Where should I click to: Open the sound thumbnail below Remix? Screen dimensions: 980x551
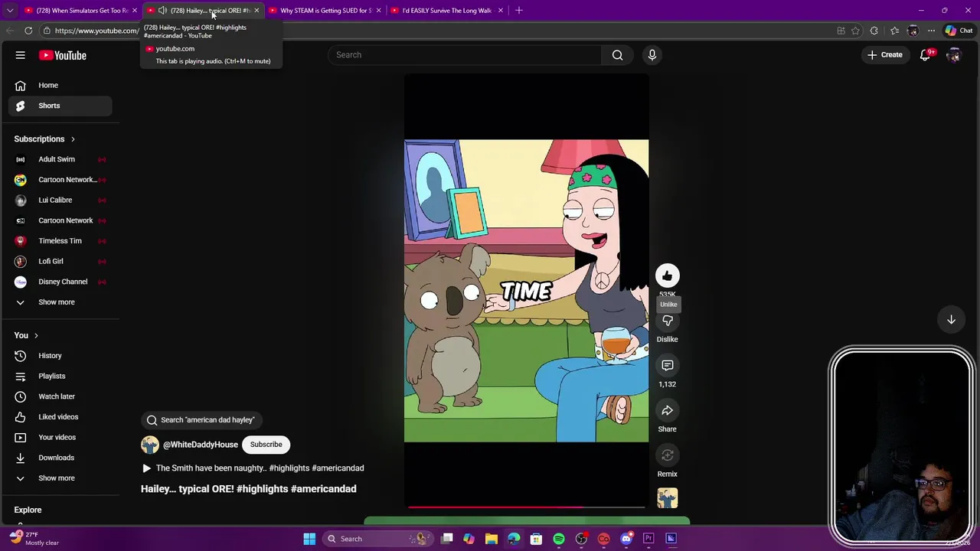click(x=667, y=498)
